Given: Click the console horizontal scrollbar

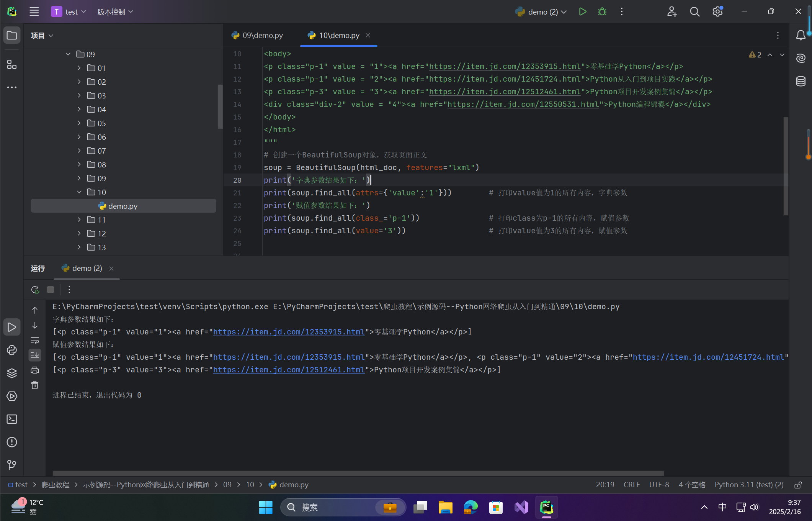Looking at the screenshot, I should [358, 473].
